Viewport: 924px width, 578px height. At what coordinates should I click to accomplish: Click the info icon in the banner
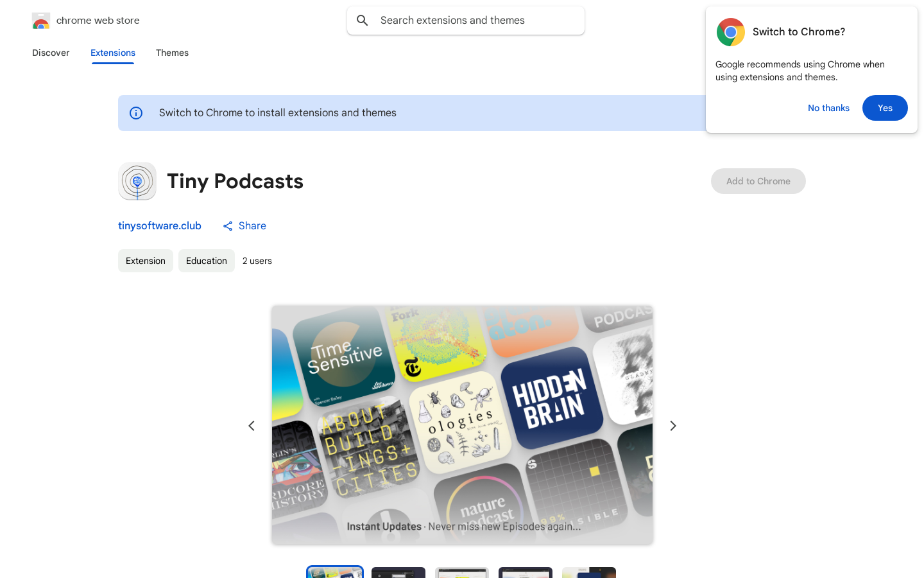click(136, 113)
